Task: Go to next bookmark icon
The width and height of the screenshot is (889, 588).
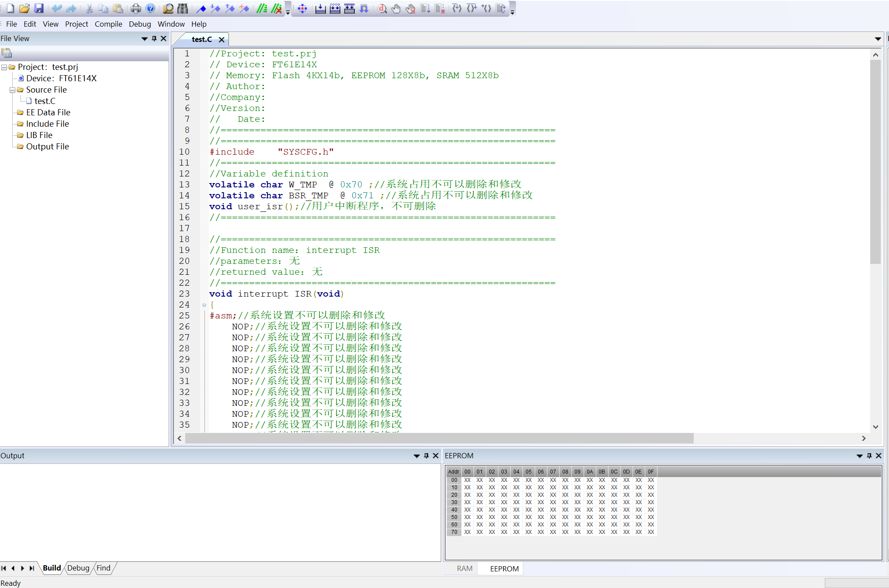Action: 215,8
